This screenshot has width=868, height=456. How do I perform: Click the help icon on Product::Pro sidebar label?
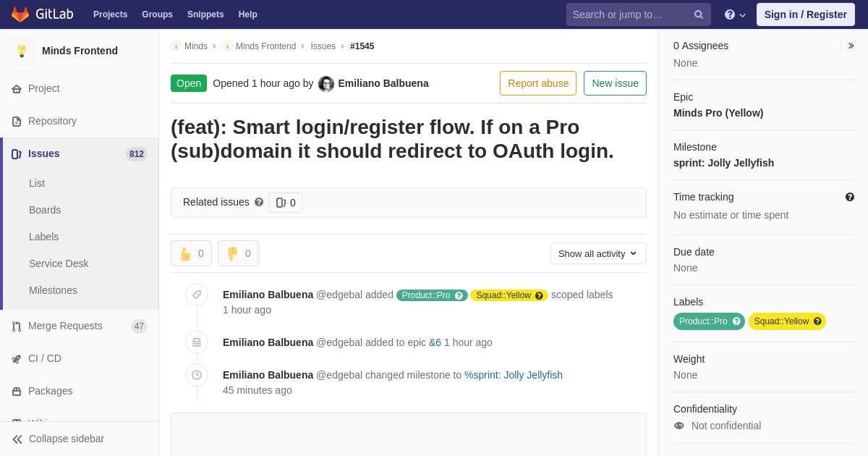click(x=736, y=321)
